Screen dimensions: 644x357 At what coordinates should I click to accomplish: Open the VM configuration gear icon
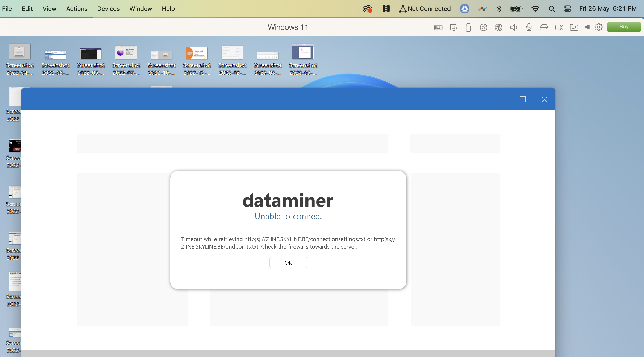[x=598, y=27]
